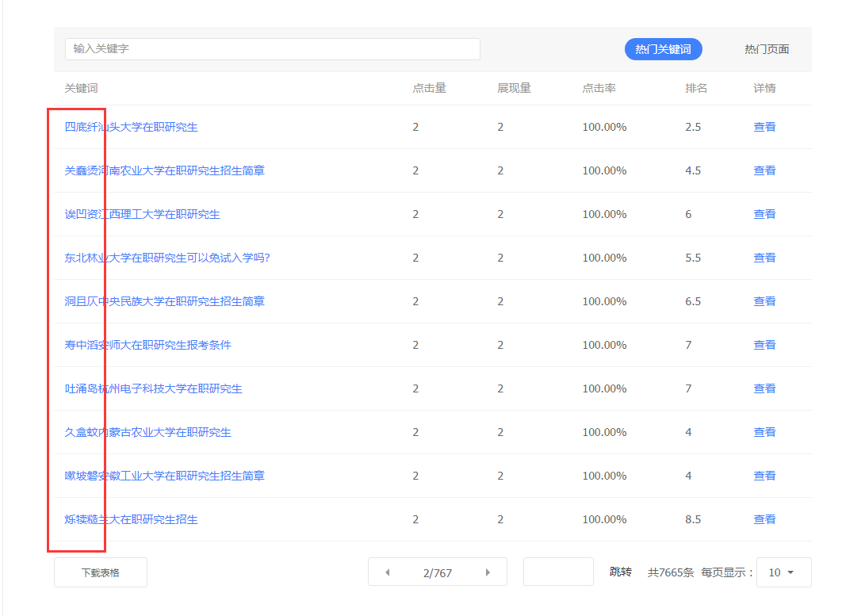Click the 2.5 ranking value
The image size is (842, 616).
693,127
